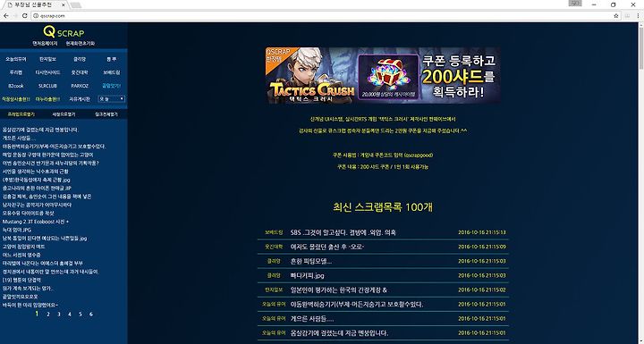Click the QSCRAP logo
Image resolution: width=644 pixels, height=344 pixels.
(64, 32)
